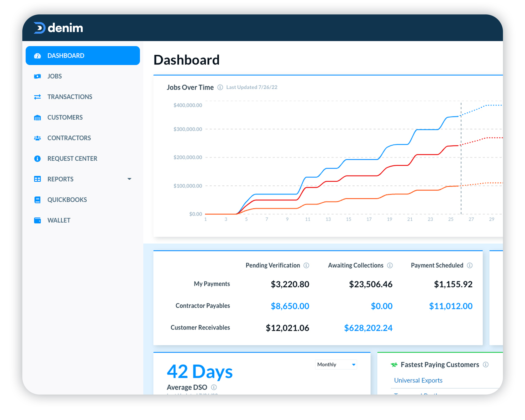
Task: Click the Wallet icon in sidebar
Action: pos(38,220)
